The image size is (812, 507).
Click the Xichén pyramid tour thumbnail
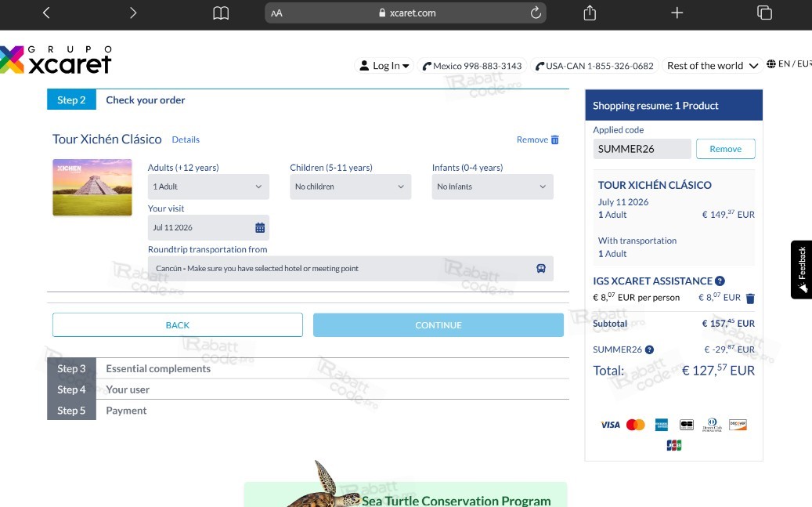pos(92,187)
